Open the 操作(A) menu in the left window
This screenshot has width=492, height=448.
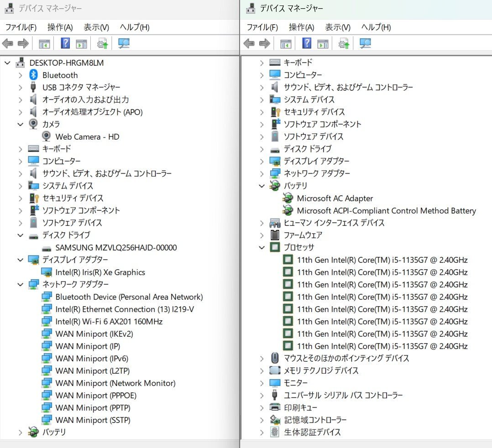click(60, 27)
